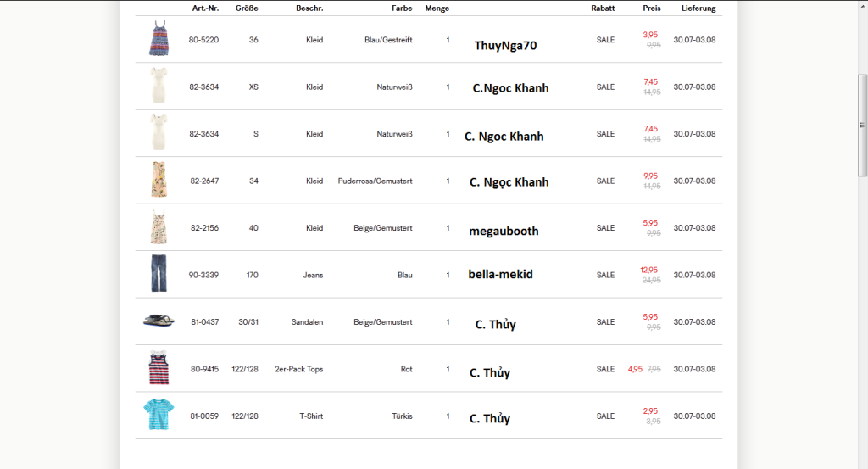Click the megaubooth name label

[x=504, y=231]
